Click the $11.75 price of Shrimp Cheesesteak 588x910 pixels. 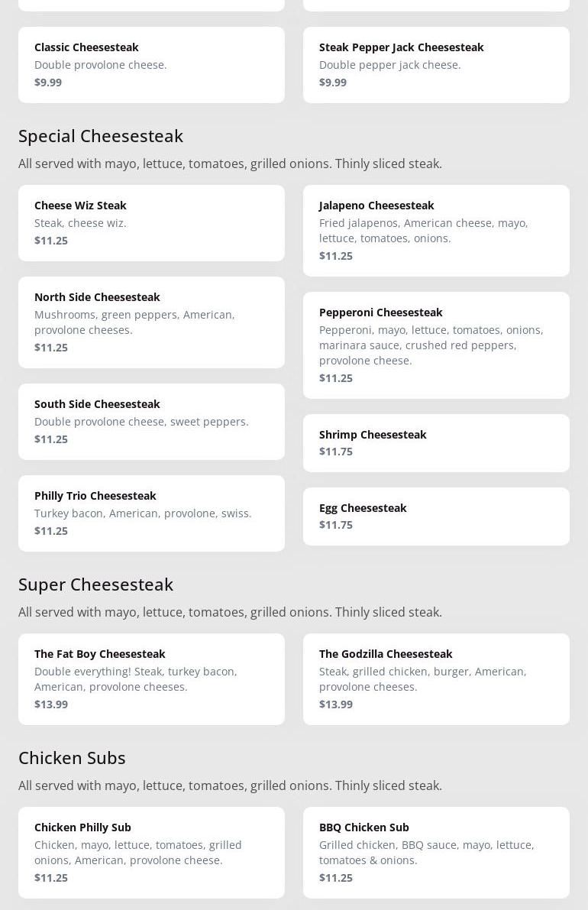click(336, 452)
